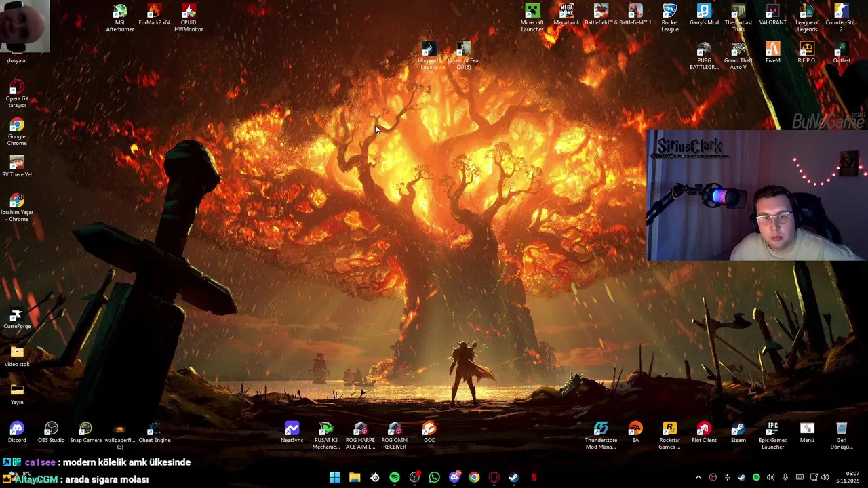Select the video stok folder

click(x=17, y=357)
